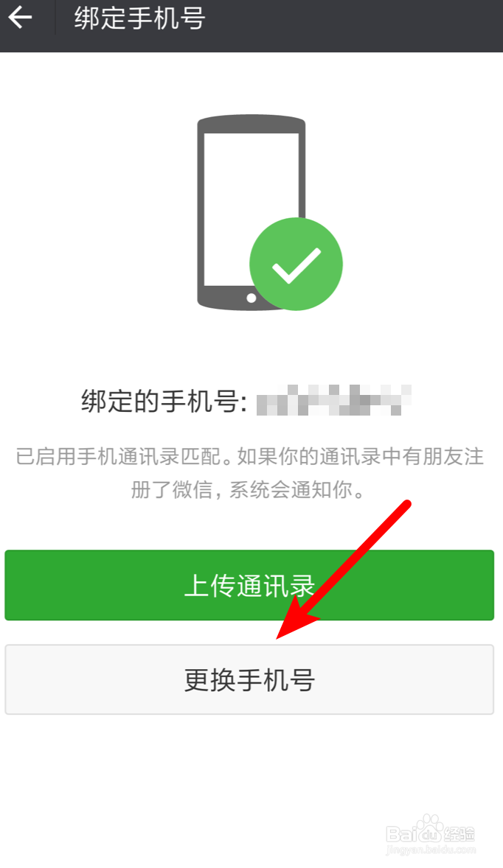The height and width of the screenshot is (868, 503).
Task: Choose the 更换手机号 button
Action: [249, 679]
